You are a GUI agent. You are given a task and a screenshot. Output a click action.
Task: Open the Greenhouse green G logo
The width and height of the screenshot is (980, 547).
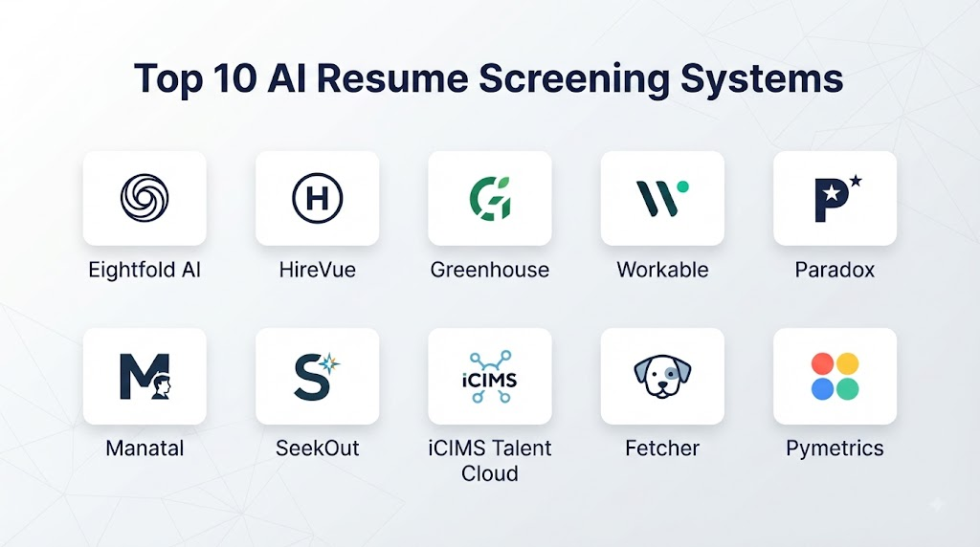[x=490, y=199]
